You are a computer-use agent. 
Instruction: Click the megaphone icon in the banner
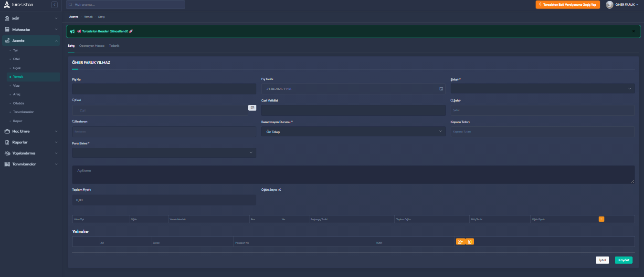coord(72,31)
